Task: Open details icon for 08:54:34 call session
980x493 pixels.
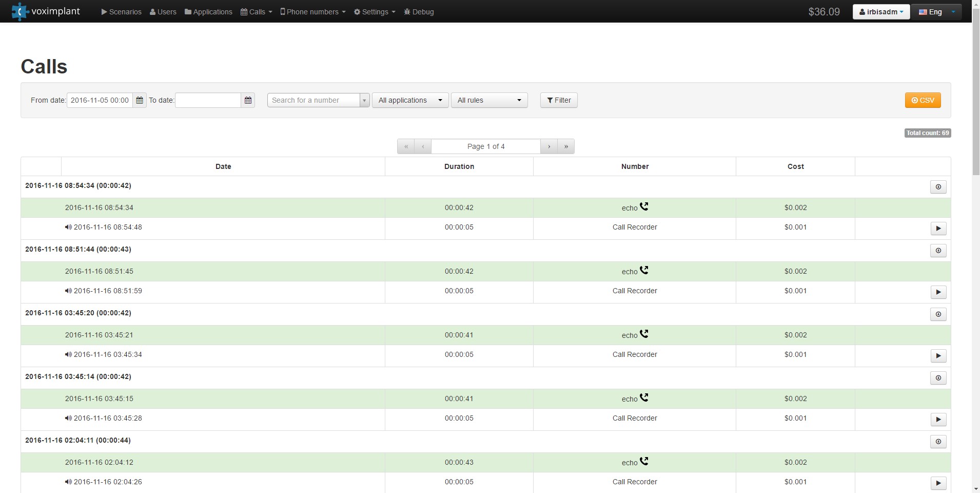Action: coord(938,187)
